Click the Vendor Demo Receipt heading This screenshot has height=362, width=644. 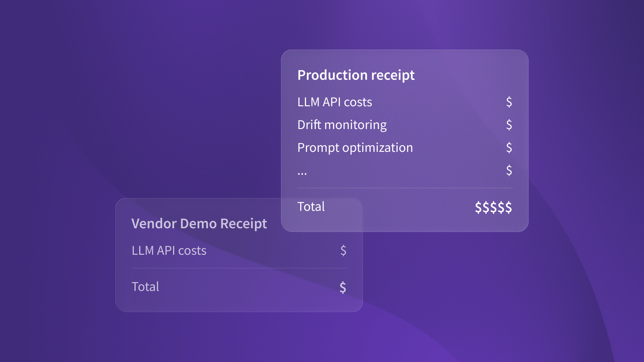click(x=199, y=224)
